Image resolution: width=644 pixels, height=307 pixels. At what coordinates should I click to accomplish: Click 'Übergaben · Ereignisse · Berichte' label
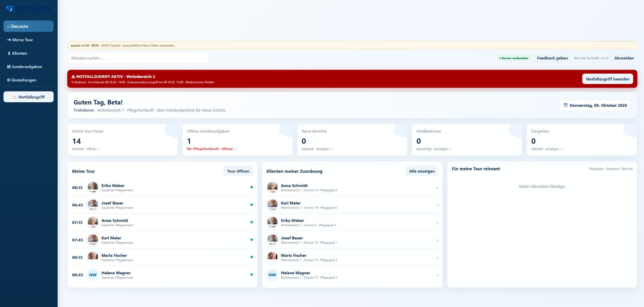611,169
